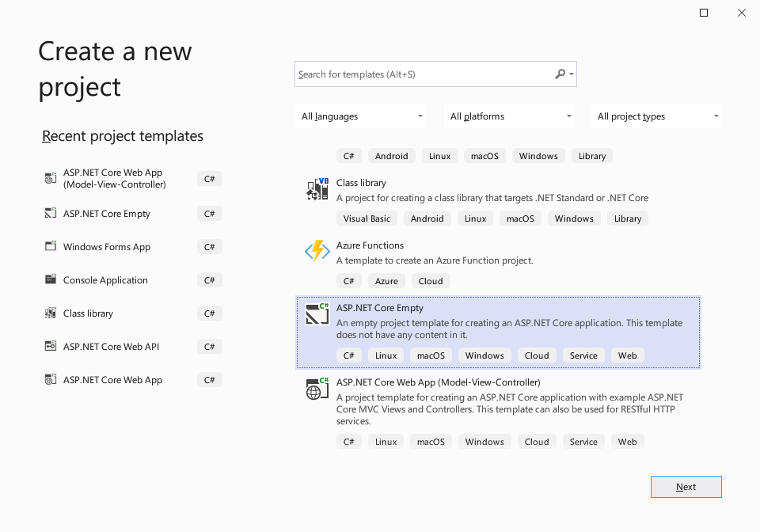Click the ASP.NET Core Empty recent template icon
The image size is (760, 532).
tap(51, 213)
